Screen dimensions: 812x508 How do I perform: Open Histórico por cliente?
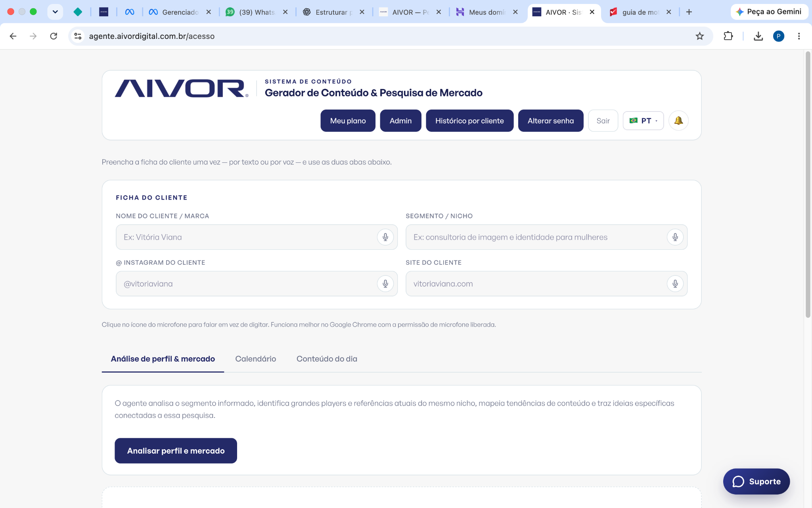[x=469, y=121]
